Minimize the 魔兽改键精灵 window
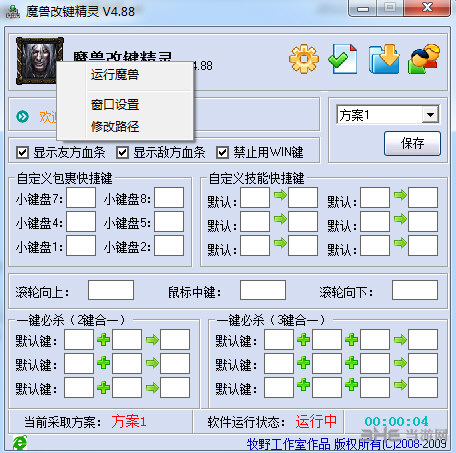Screen dimensions: 456x453 [x=363, y=8]
